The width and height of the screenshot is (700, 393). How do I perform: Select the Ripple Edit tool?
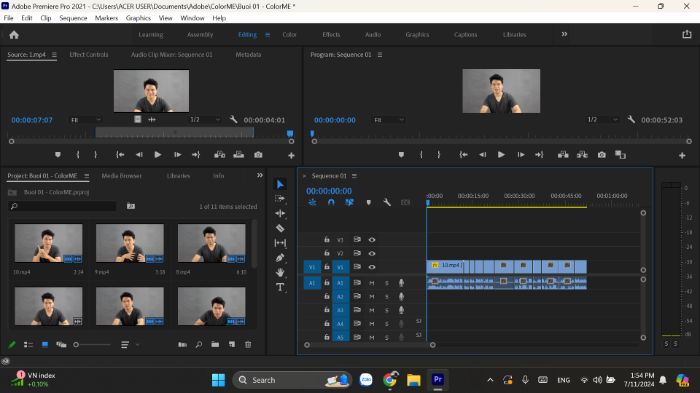(x=280, y=213)
